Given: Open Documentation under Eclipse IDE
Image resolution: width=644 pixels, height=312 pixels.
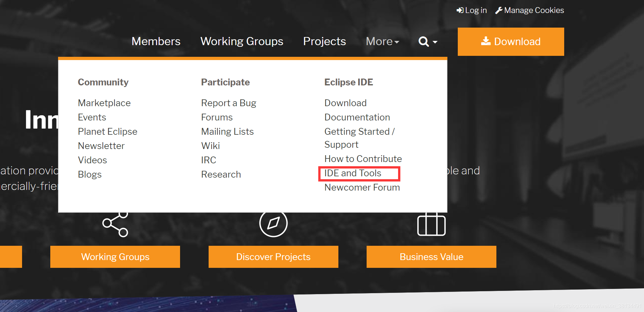Looking at the screenshot, I should (x=357, y=117).
